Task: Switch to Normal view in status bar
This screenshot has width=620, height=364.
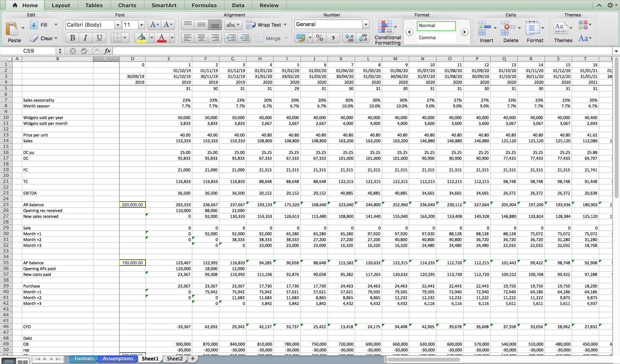Action: coord(9,362)
